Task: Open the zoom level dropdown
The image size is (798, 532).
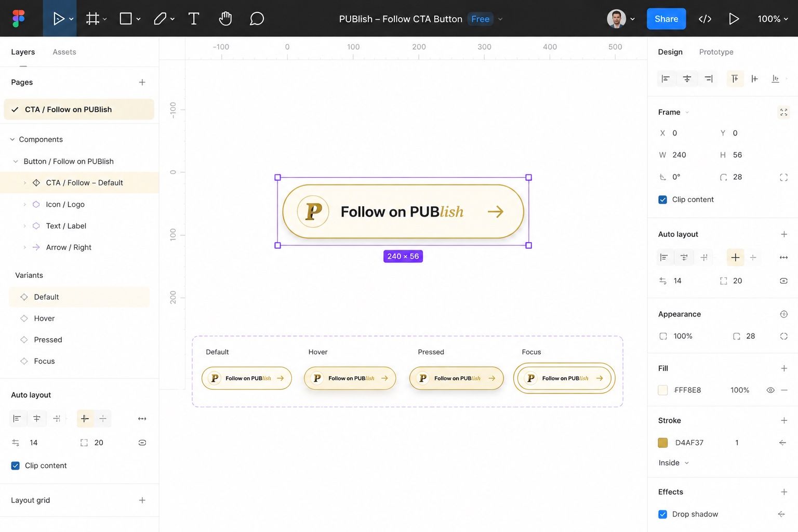Action: point(773,19)
